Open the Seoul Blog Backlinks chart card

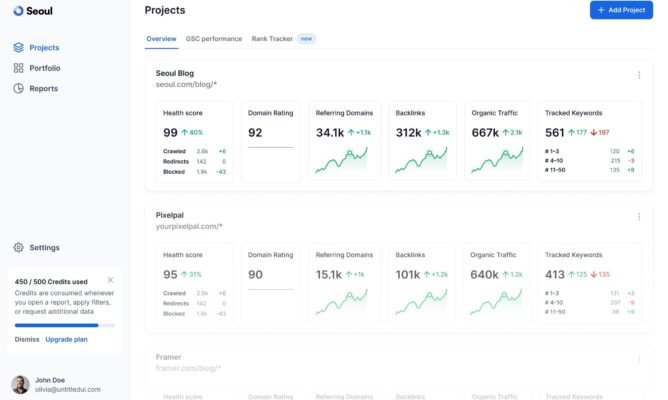[x=422, y=141]
